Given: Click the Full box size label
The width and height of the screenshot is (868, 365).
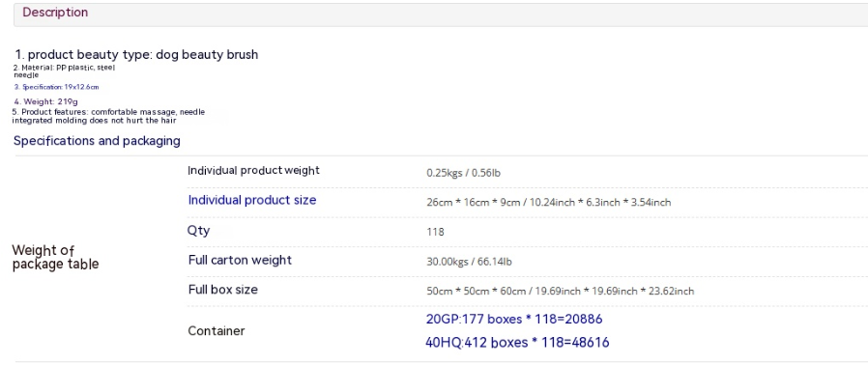Looking at the screenshot, I should [x=222, y=290].
